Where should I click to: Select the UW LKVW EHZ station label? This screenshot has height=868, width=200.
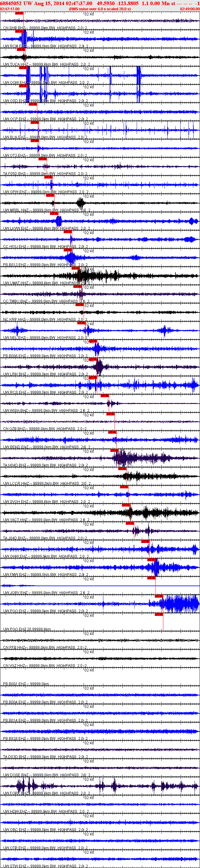[46, 228]
